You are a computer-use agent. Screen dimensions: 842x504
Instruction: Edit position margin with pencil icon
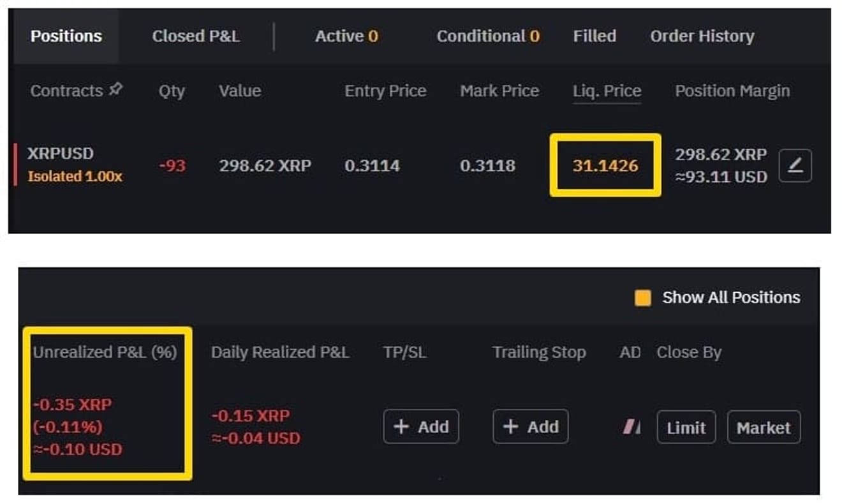795,166
